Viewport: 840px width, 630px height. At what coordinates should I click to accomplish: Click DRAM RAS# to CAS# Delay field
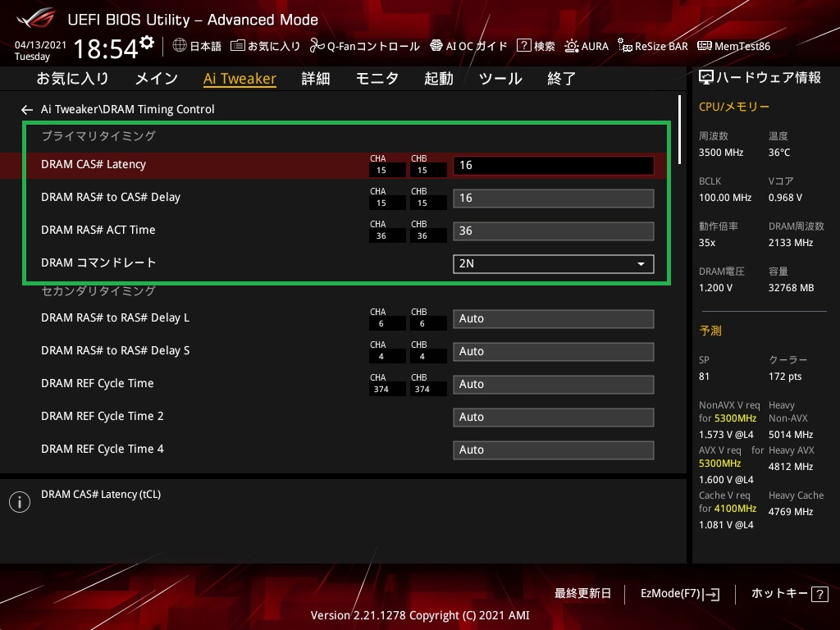(x=554, y=199)
